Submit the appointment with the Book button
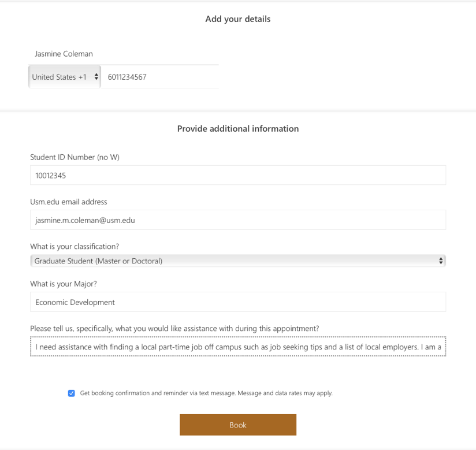 click(238, 425)
